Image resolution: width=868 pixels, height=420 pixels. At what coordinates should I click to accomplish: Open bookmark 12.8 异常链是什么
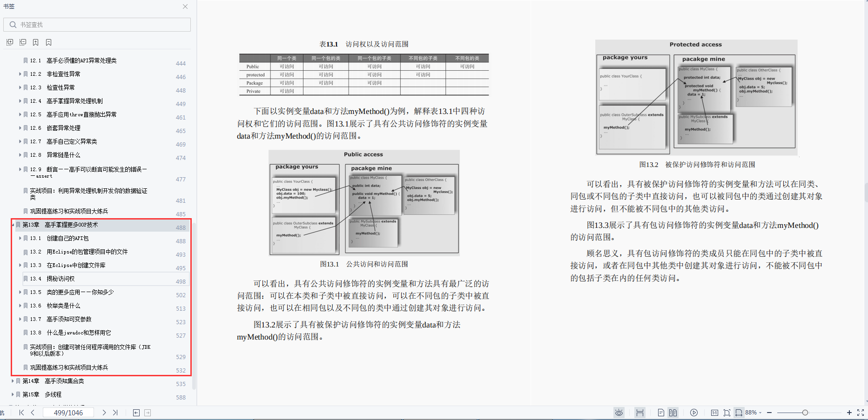[x=55, y=155]
